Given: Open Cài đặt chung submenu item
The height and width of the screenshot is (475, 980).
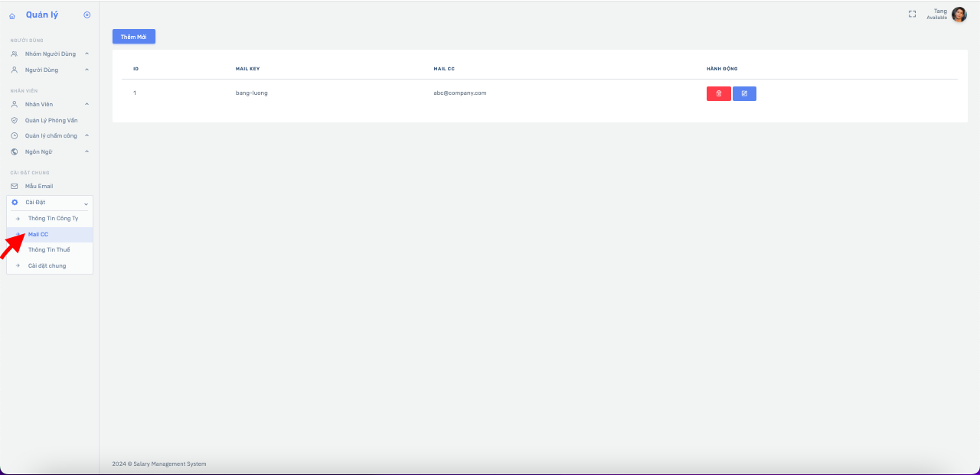Looking at the screenshot, I should click(x=47, y=265).
